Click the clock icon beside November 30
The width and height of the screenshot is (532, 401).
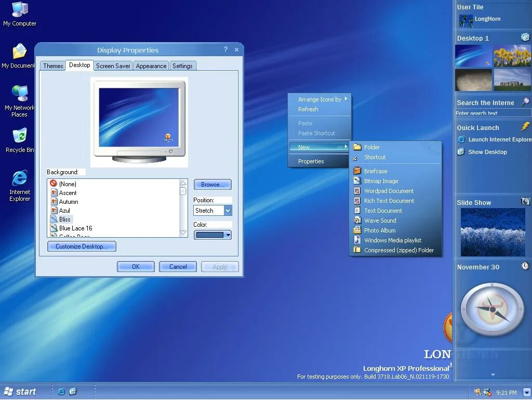(525, 266)
